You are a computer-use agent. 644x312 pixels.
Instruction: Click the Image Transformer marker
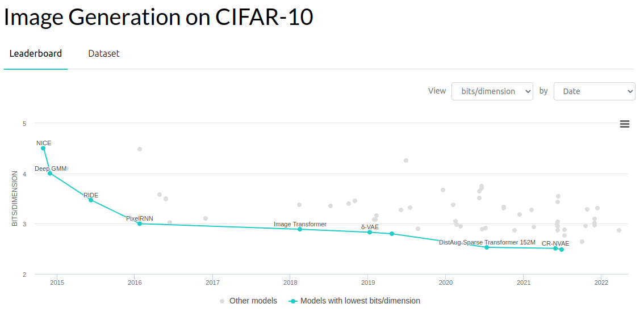(x=300, y=229)
